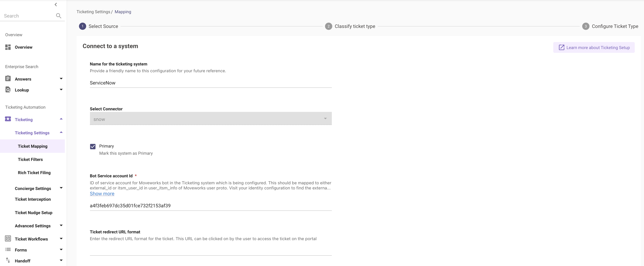Click the Ticket redirect URL format field
644x266 pixels.
211,251
